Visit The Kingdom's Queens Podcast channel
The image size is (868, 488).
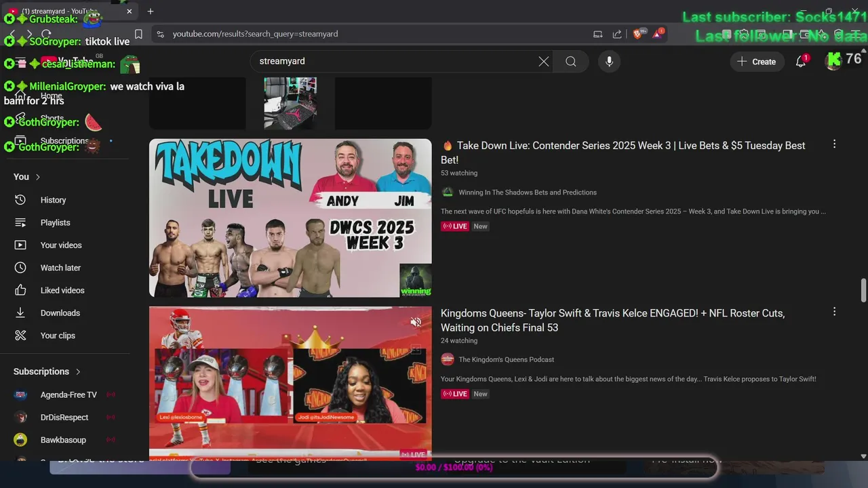507,360
